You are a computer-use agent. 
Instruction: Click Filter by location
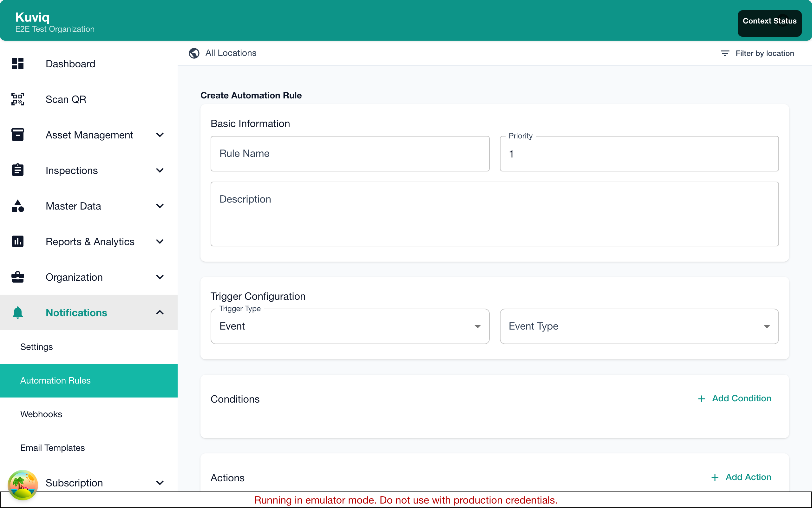(757, 53)
